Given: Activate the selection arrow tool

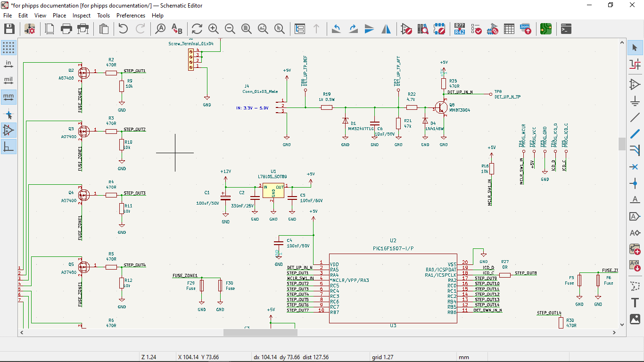Looking at the screenshot, I should coord(635,47).
